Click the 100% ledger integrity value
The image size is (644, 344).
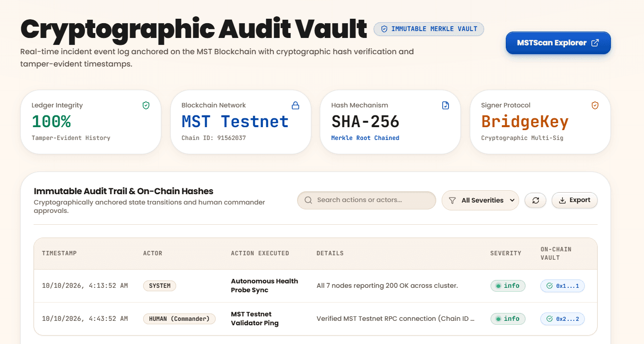51,122
